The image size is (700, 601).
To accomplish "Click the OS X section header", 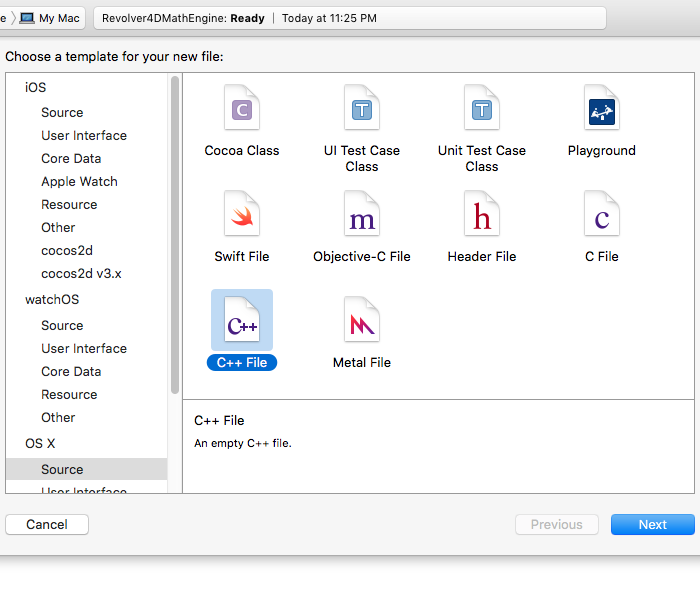I will 40,443.
